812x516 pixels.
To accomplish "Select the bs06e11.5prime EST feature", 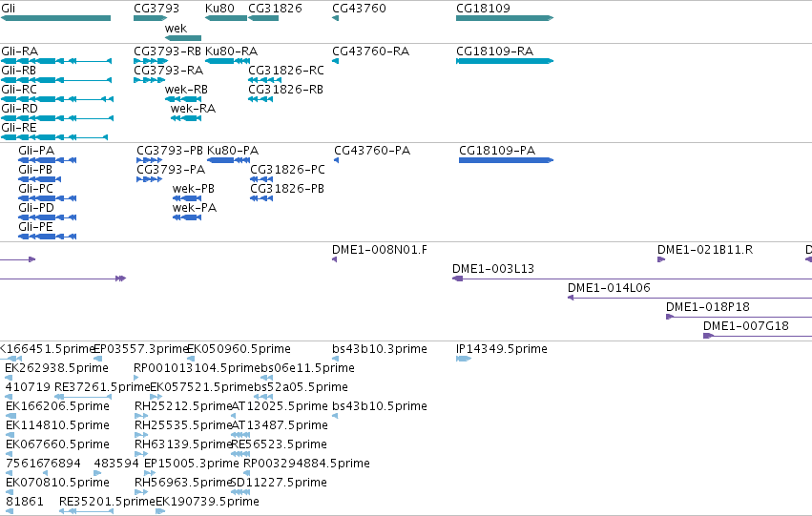I will point(267,379).
